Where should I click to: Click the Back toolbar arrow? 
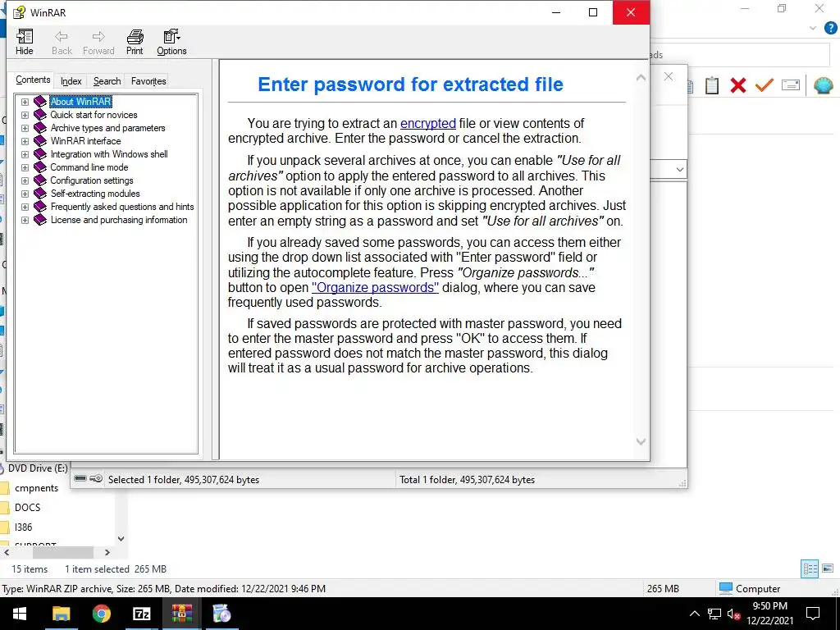pos(62,43)
